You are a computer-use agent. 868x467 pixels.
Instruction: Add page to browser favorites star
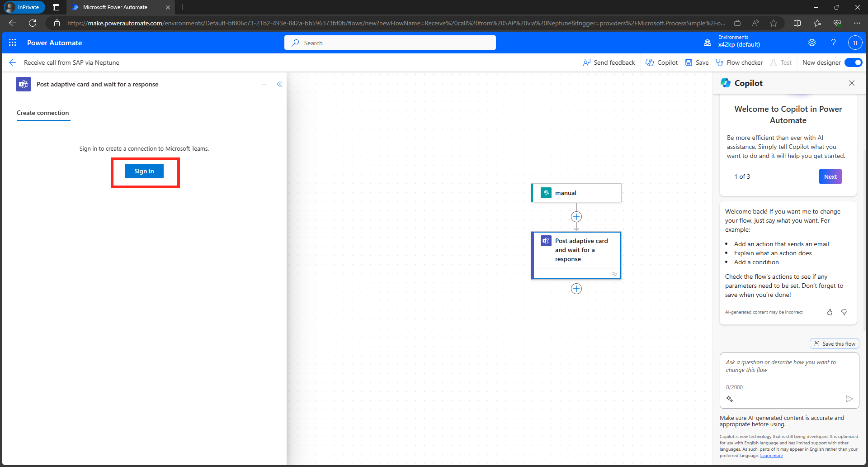pos(774,23)
